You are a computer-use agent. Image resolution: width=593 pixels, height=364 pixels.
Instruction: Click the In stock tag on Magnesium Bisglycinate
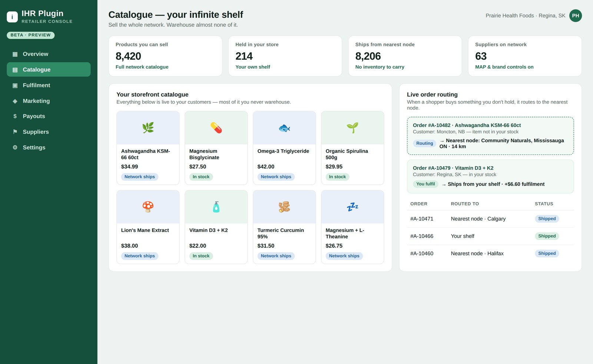pos(201,177)
